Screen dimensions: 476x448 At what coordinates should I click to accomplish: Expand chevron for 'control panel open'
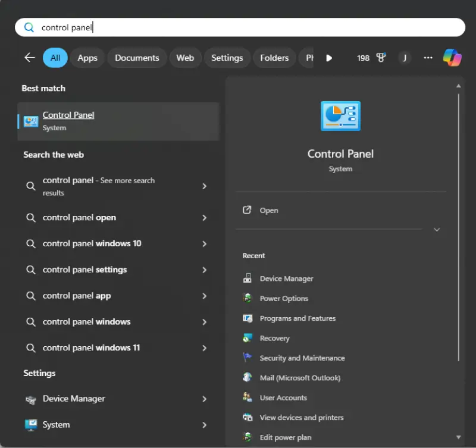(204, 218)
